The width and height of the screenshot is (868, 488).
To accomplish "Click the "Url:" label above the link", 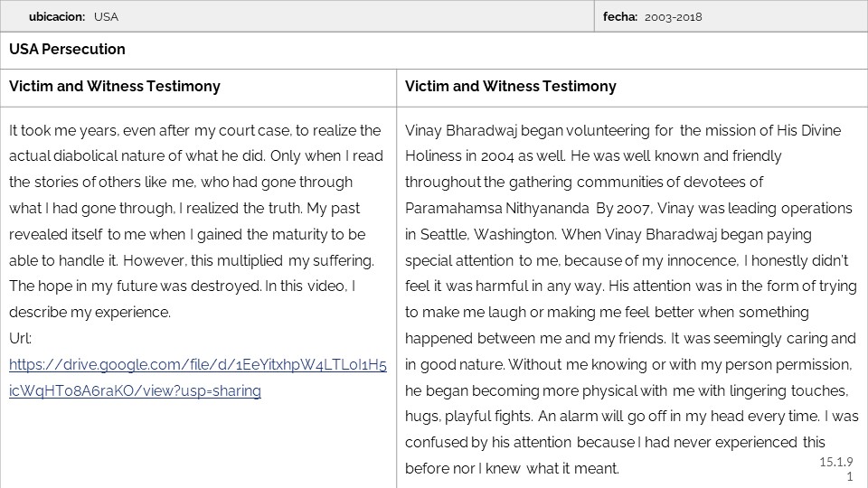I will click(x=20, y=339).
